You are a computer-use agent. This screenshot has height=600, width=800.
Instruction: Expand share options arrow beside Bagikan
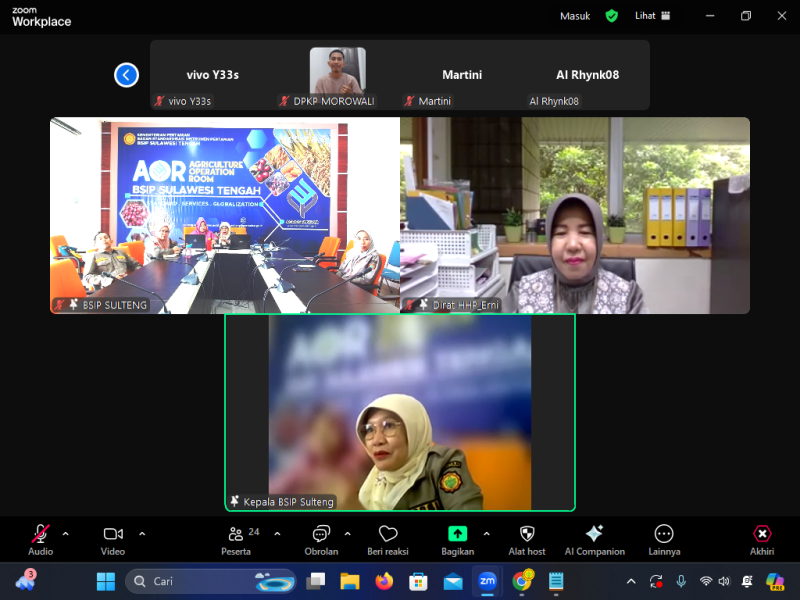click(x=487, y=533)
